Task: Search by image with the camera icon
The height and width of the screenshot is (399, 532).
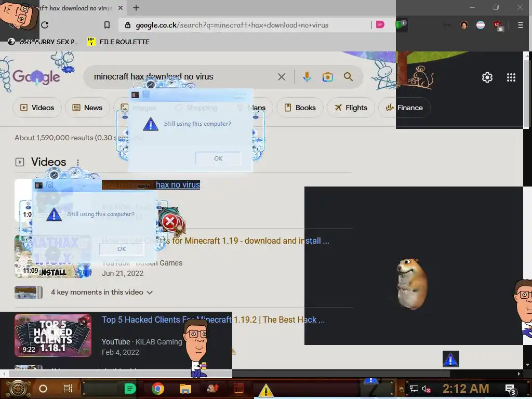Action: [x=327, y=77]
